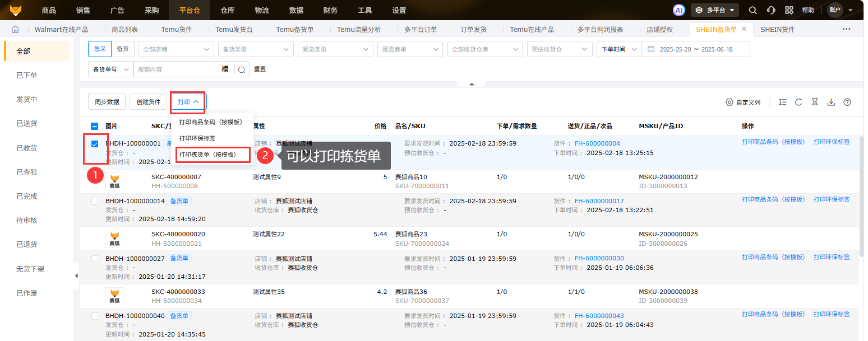Toggle the select-all header checkbox
Screen dimensions: 868x341
point(95,126)
